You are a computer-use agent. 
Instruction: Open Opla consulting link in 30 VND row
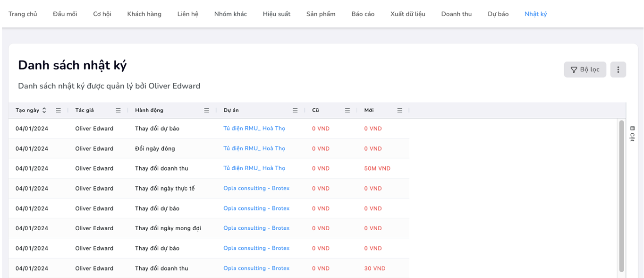256,268
